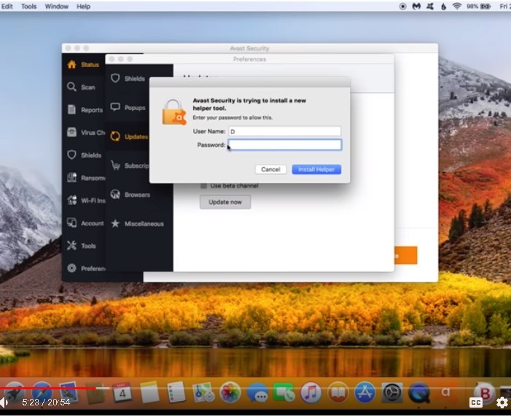
Task: Open Virus Chest in Avast sidebar
Action: (85, 133)
